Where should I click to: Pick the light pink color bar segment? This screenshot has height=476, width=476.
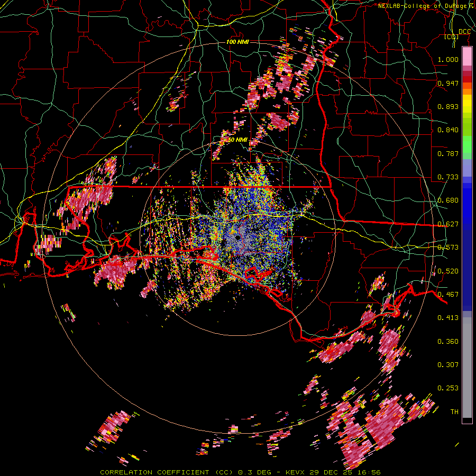(467, 56)
